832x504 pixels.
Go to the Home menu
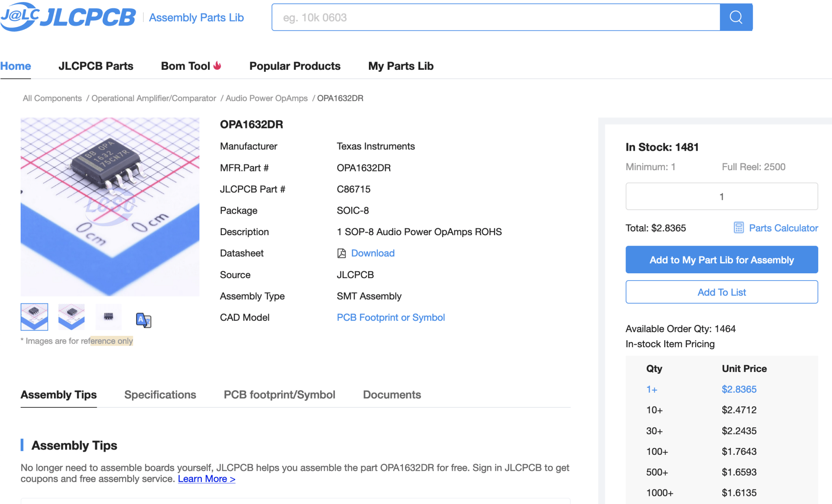point(15,66)
